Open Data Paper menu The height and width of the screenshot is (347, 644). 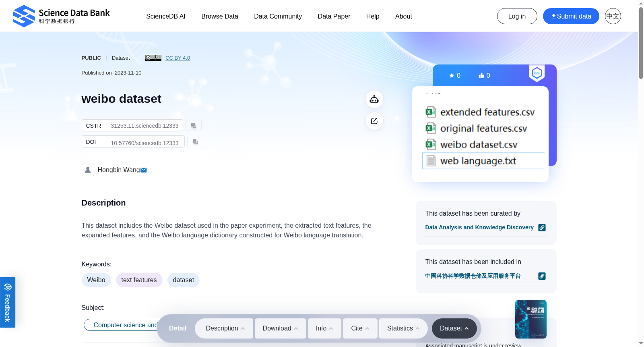tap(334, 16)
